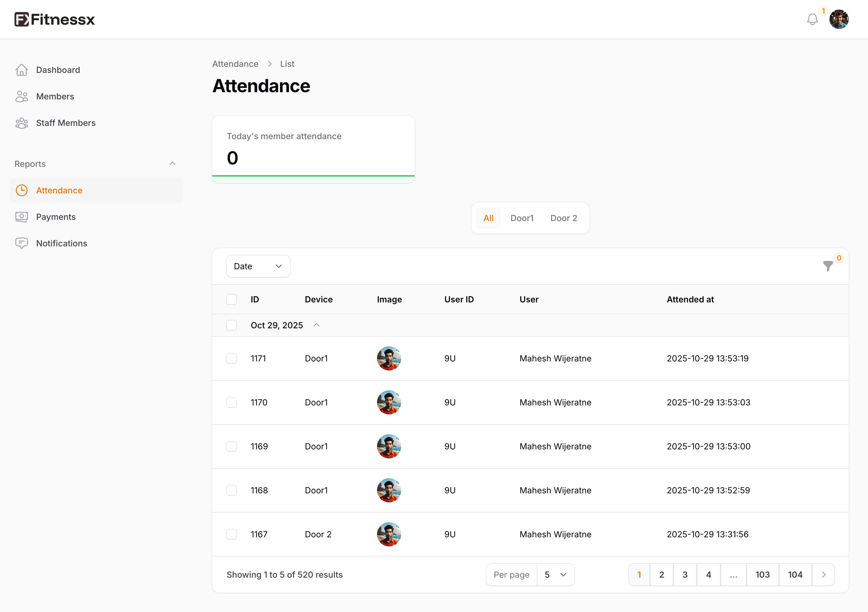The height and width of the screenshot is (612, 868).
Task: Select the checkbox for record 1167
Action: [231, 534]
